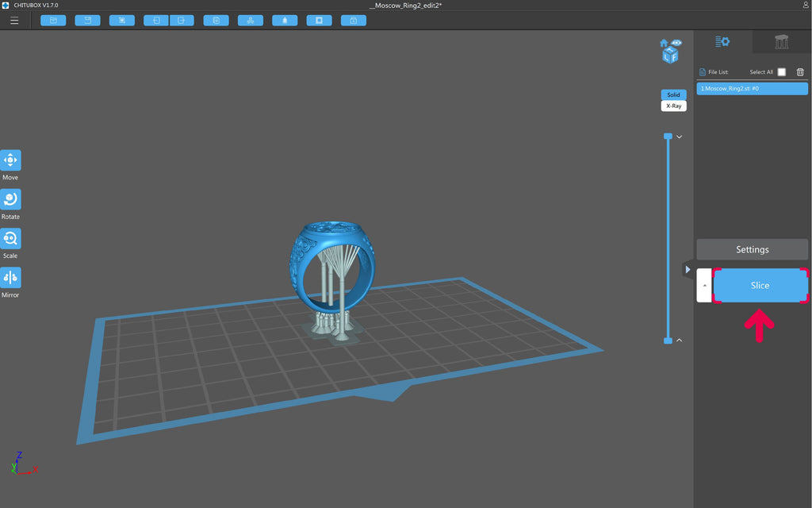
Task: Collapse the right panel with triangle arrow
Action: point(688,270)
